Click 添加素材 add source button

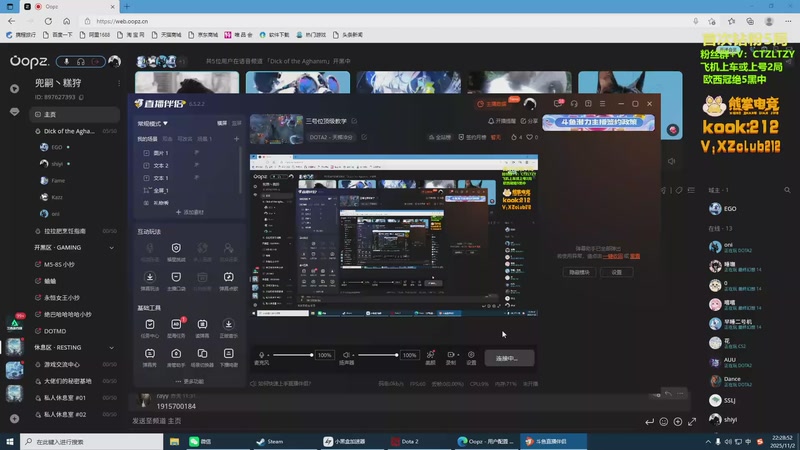tap(189, 212)
